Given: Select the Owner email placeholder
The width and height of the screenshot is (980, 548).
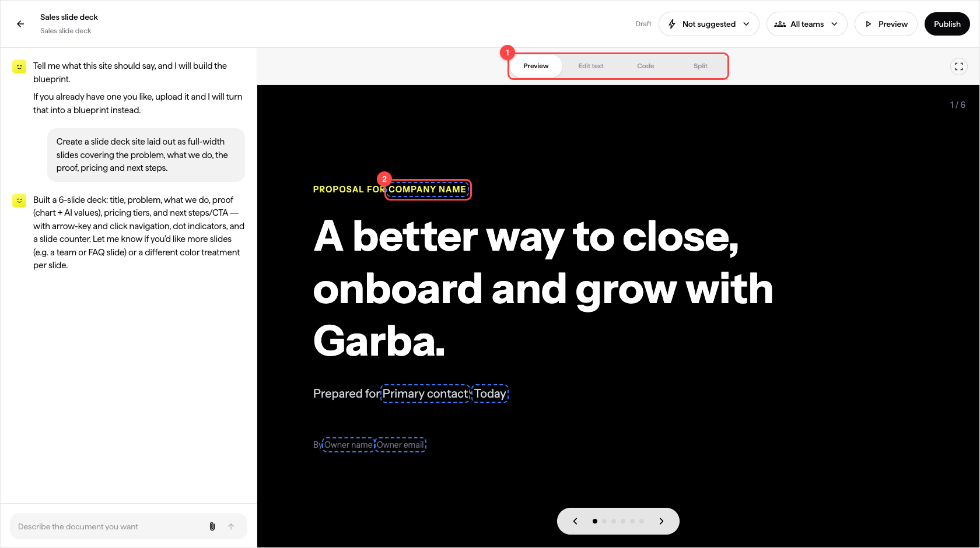Looking at the screenshot, I should coord(400,445).
